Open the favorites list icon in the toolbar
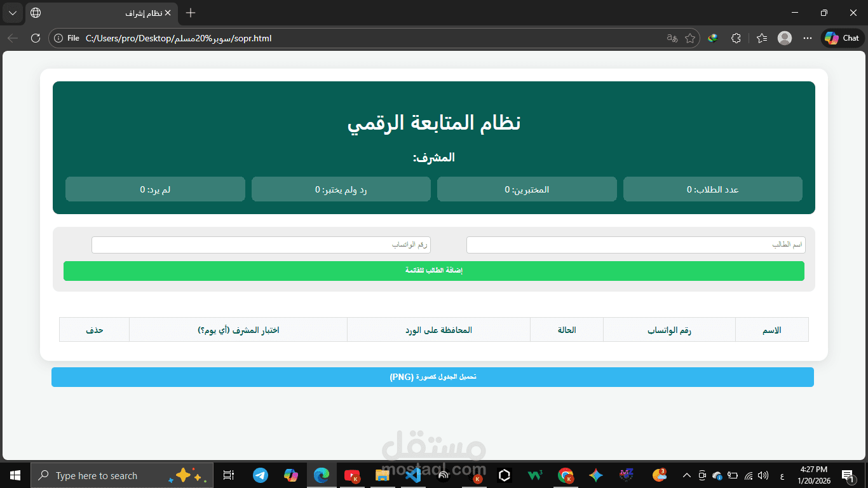This screenshot has width=868, height=488. (x=761, y=37)
